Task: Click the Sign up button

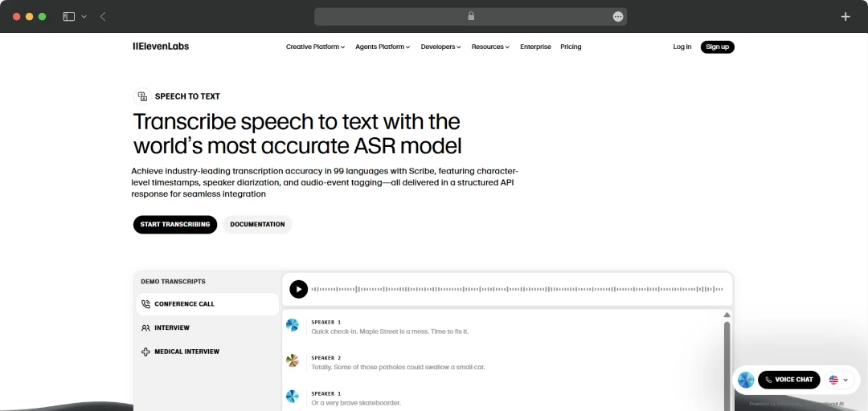Action: [718, 47]
